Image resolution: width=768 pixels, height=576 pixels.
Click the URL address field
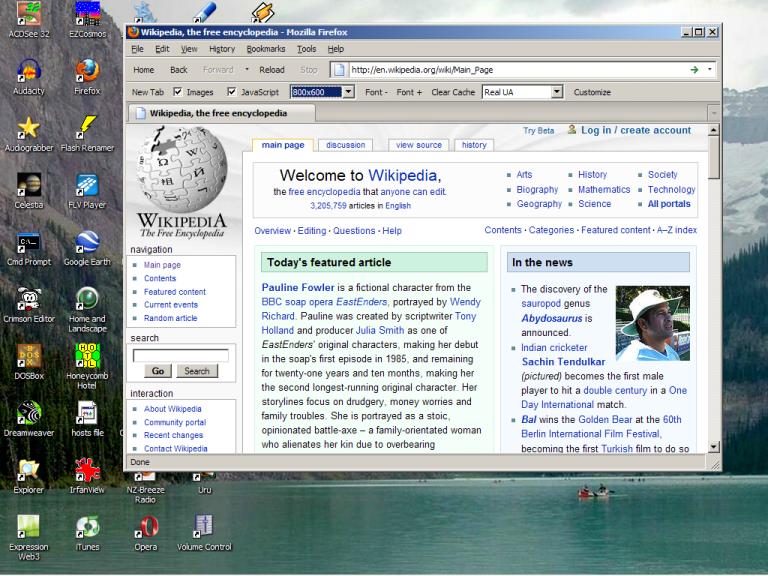(x=517, y=70)
